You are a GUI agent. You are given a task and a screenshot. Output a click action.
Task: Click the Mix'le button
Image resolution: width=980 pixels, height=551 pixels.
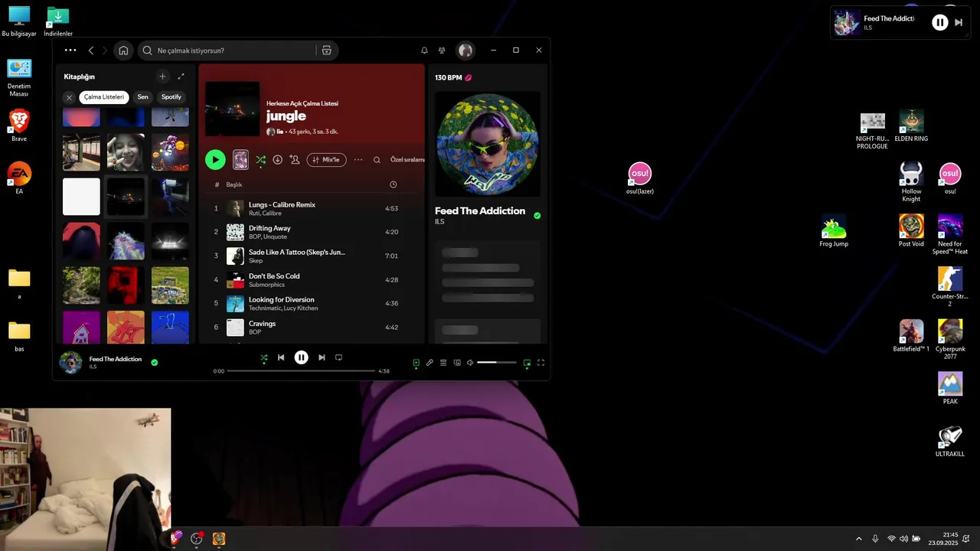click(326, 160)
